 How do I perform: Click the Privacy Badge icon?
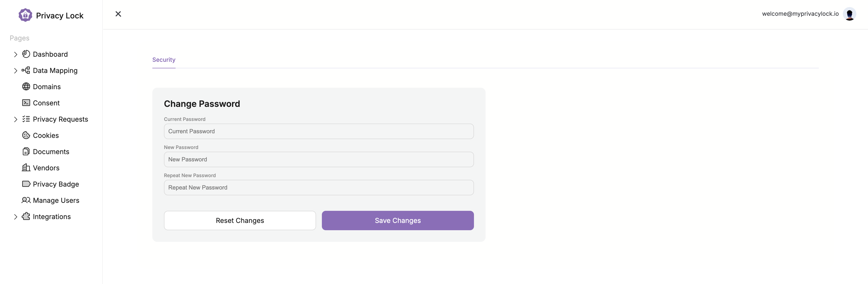pos(25,183)
